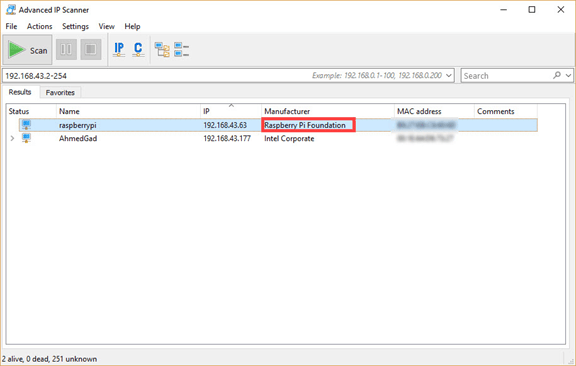The height and width of the screenshot is (366, 576).
Task: Switch to the Favorites tab
Action: [60, 93]
